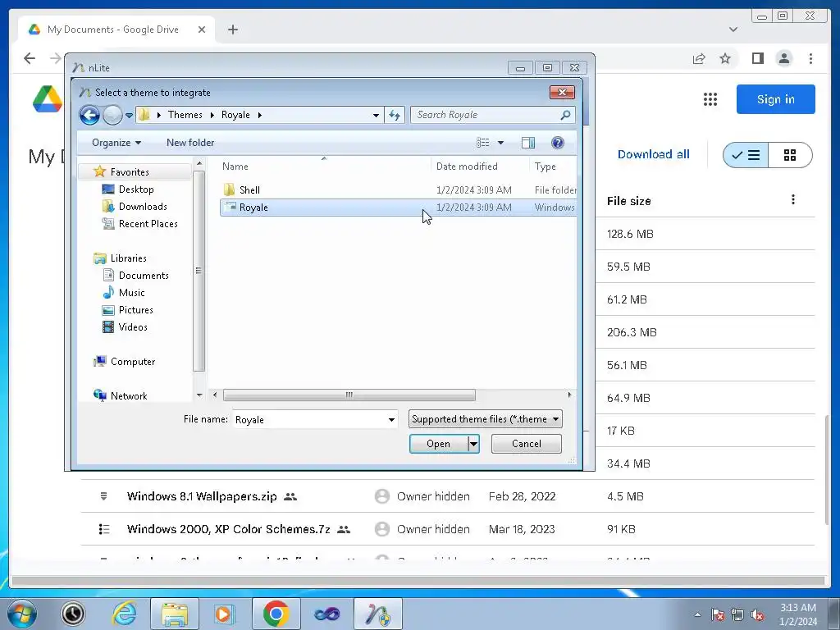The image size is (840, 630).
Task: Open the Google apps grid icon
Action: [710, 99]
